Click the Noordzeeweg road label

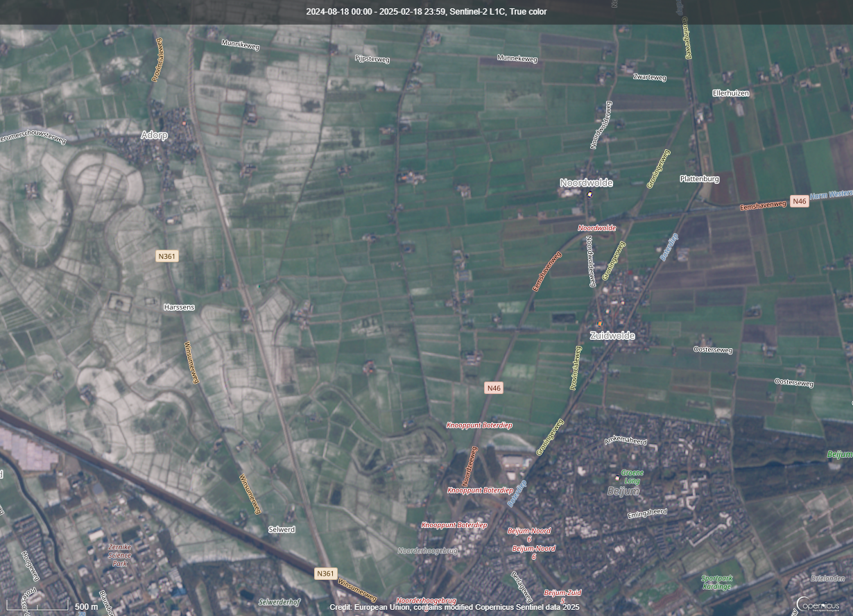(471, 466)
